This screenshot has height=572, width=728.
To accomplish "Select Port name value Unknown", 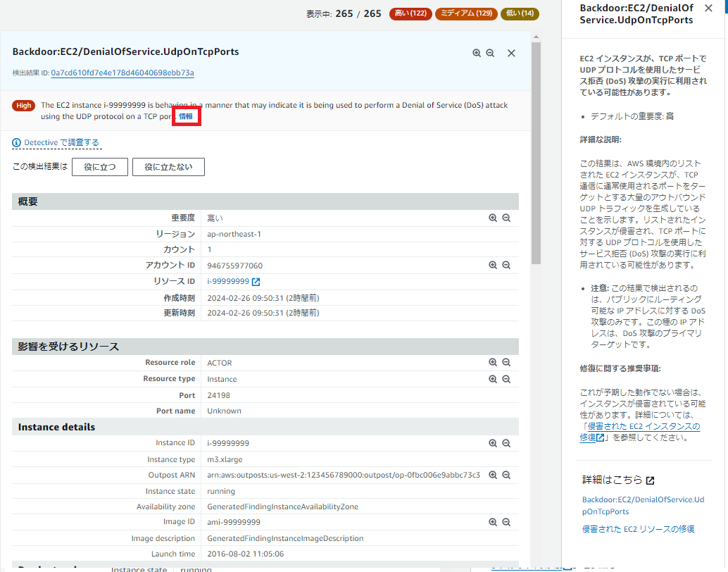I will (x=225, y=411).
